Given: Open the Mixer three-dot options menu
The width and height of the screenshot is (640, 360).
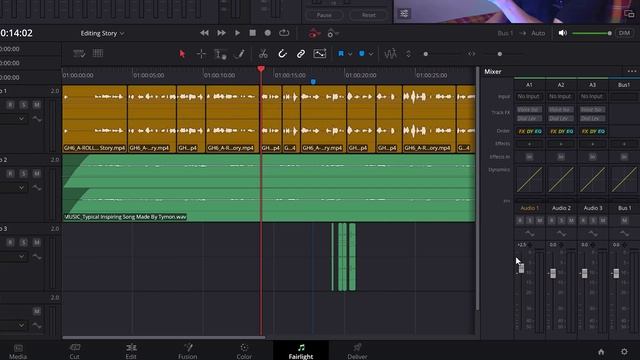Looking at the screenshot, I should click(x=632, y=71).
